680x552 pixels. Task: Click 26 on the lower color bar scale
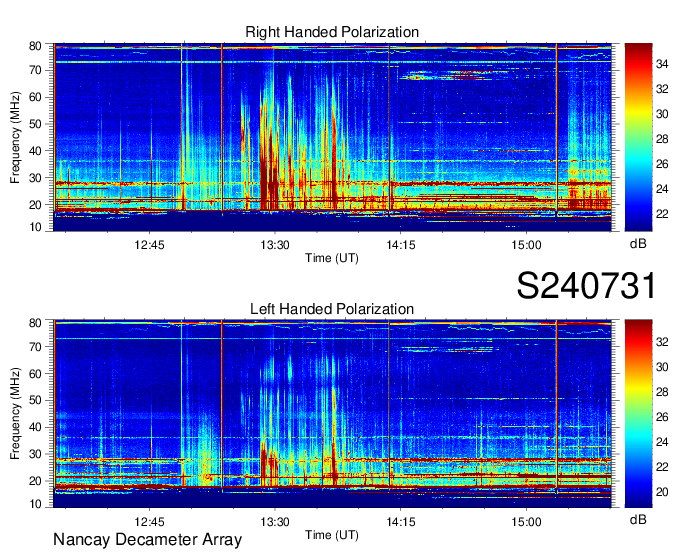(662, 417)
